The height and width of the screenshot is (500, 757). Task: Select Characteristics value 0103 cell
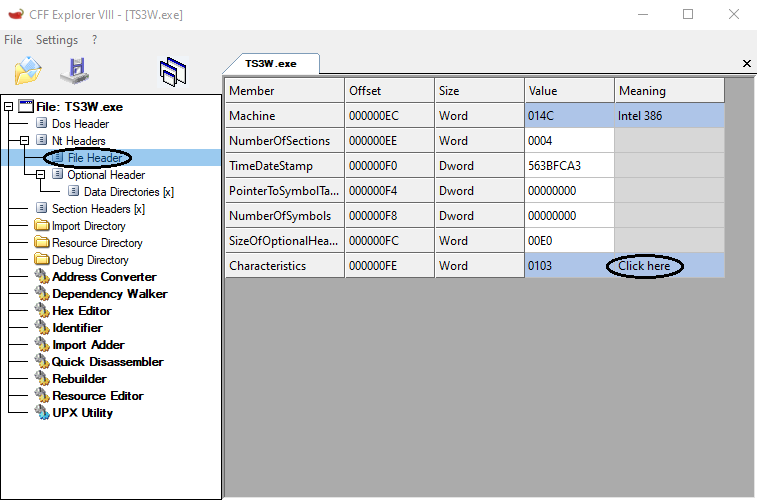pyautogui.click(x=569, y=266)
